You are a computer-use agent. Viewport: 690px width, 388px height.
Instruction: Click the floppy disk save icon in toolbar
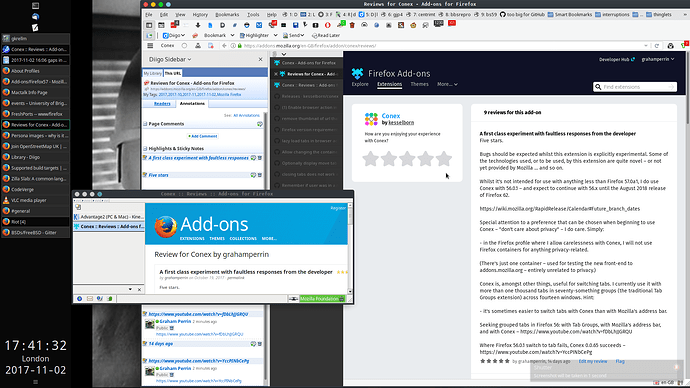tap(295, 25)
